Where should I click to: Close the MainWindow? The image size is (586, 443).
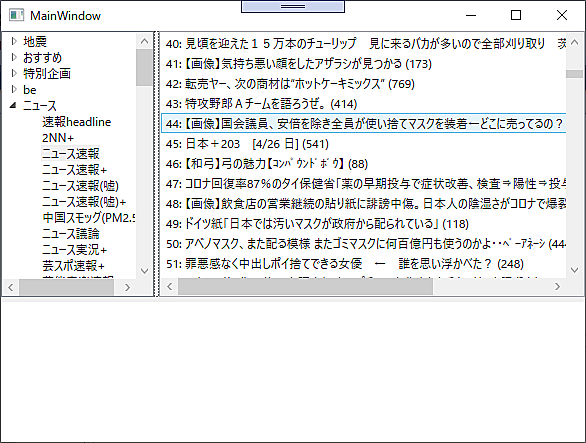[x=562, y=15]
